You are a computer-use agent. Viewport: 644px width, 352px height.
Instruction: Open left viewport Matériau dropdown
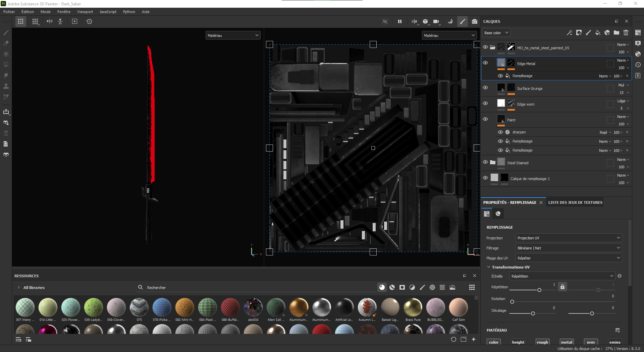[x=233, y=35]
